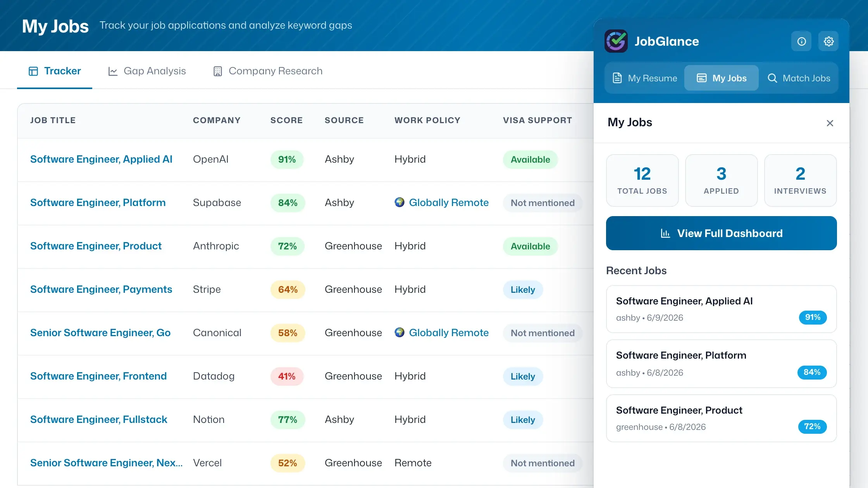Screen dimensions: 868x488
Task: Click the 41% score badge for Datadog
Action: point(287,376)
